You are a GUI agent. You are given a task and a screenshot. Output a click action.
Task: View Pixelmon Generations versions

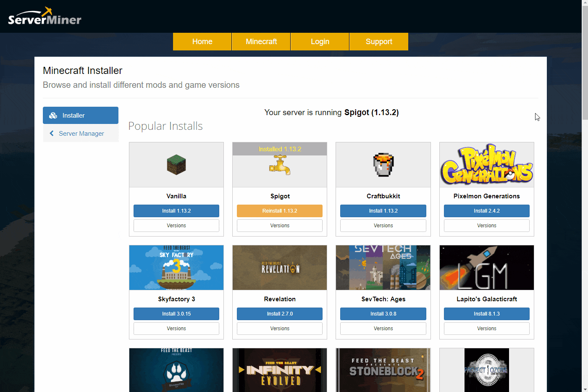pos(487,226)
